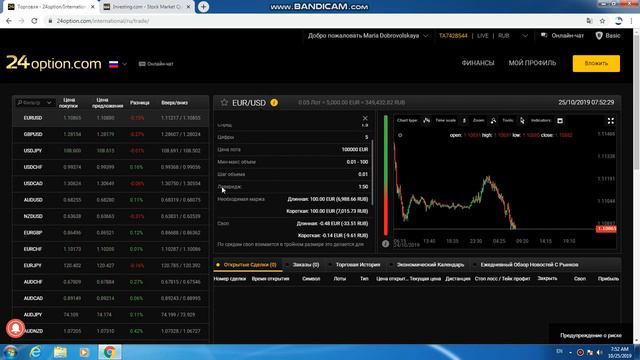Select the AUDCAD row in instrument list

(x=111, y=298)
